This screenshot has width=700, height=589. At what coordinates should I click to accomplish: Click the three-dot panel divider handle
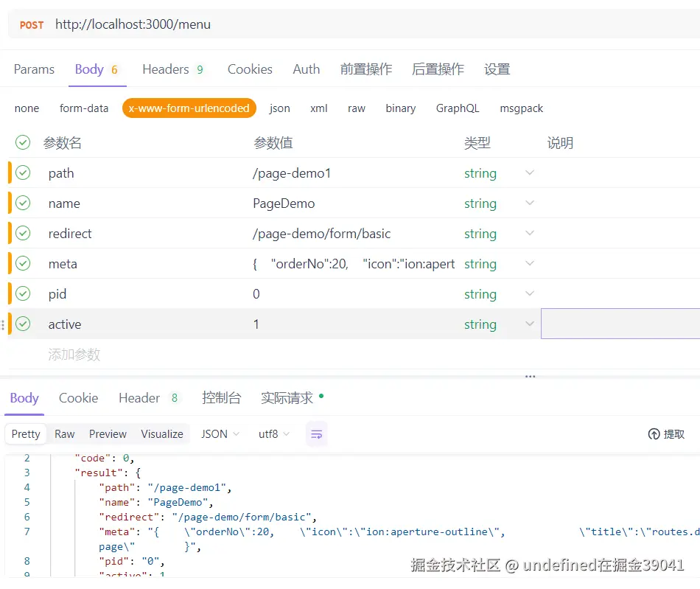coord(530,377)
